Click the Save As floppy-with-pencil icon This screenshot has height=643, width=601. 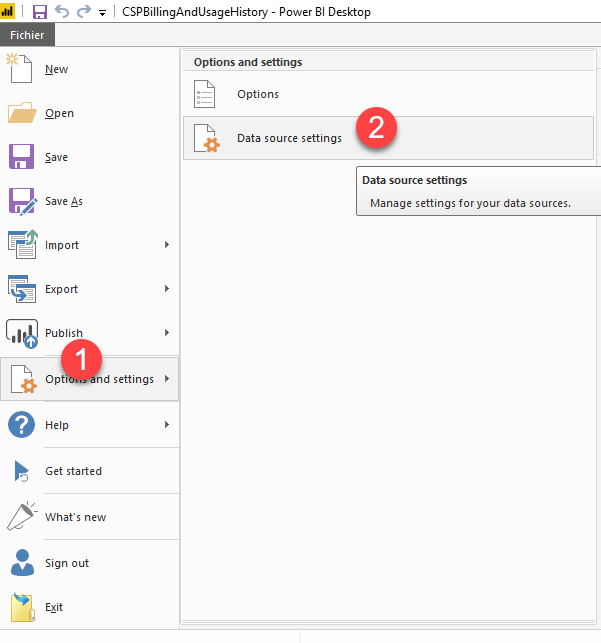click(x=23, y=201)
